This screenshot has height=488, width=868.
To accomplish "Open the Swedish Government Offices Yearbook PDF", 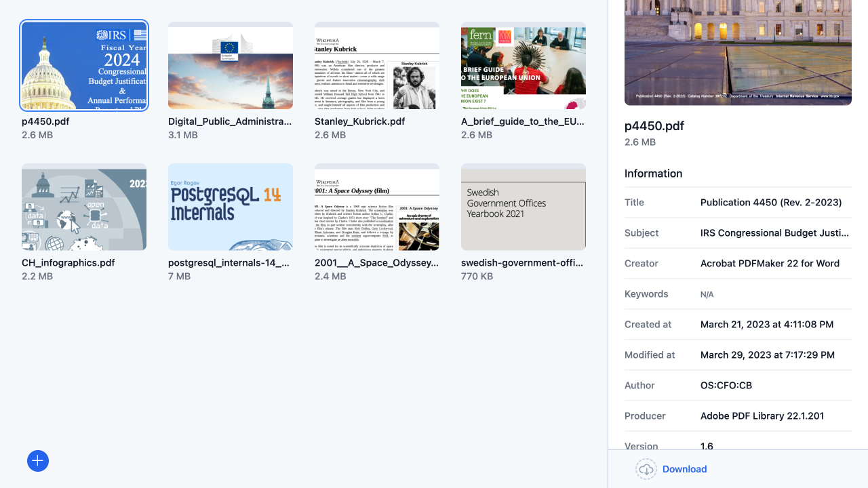I will click(523, 207).
